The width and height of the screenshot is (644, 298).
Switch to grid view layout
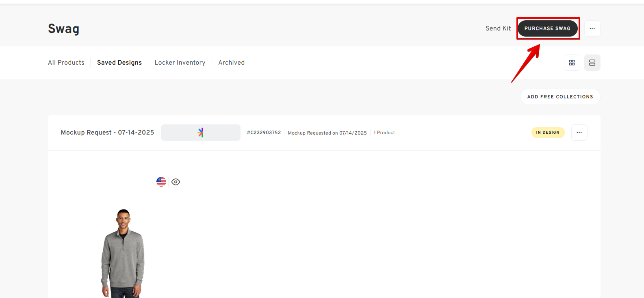(x=572, y=63)
